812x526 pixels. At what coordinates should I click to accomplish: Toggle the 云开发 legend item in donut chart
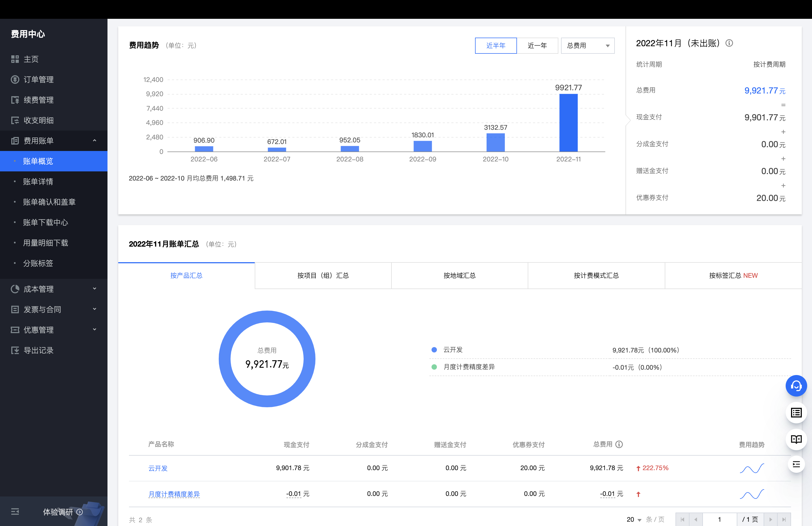pos(452,350)
